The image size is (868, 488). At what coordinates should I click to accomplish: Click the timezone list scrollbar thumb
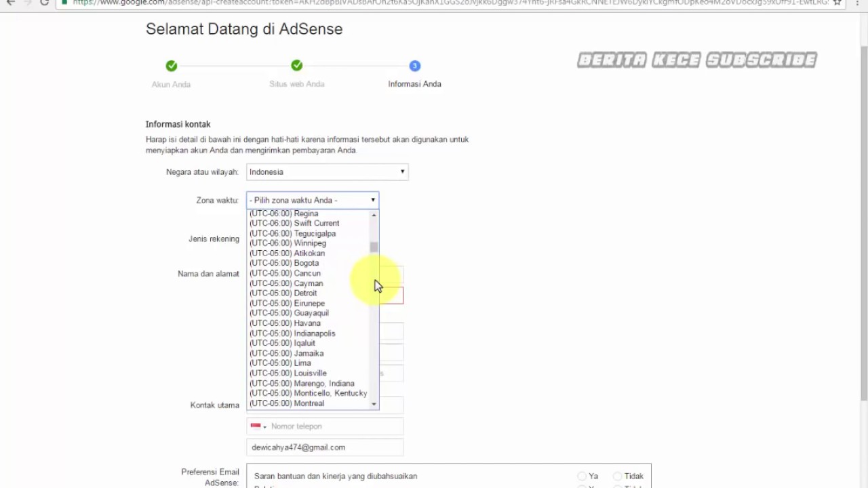pos(374,247)
